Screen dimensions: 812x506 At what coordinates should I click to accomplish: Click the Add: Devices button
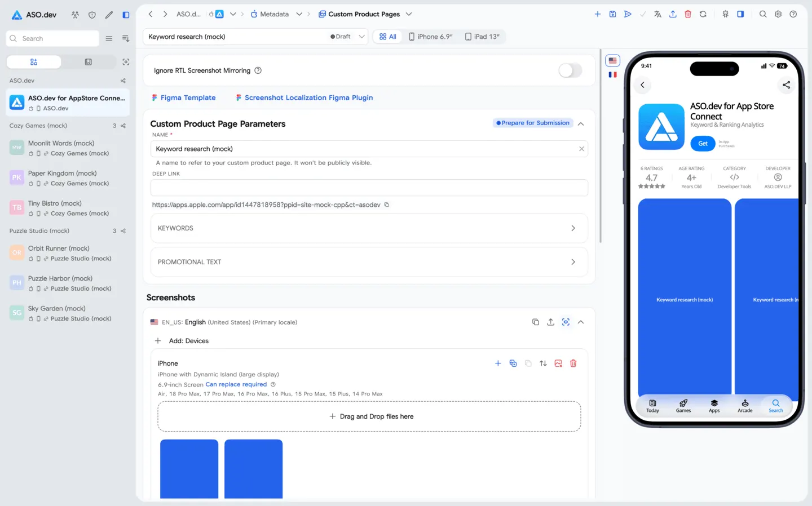pyautogui.click(x=182, y=341)
